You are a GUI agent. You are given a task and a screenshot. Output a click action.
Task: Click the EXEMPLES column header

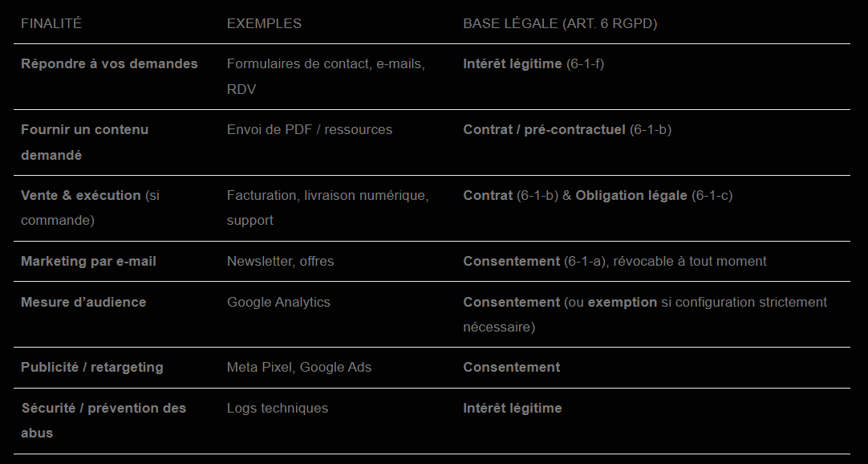[264, 24]
